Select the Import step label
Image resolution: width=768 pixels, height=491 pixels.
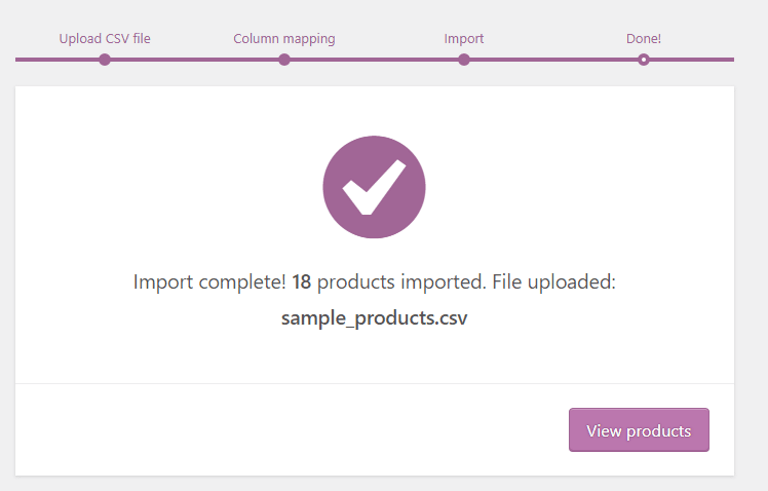tap(464, 39)
